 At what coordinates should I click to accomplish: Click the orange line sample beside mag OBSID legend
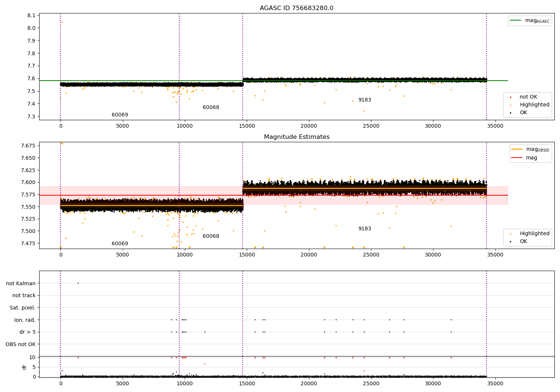tap(517, 149)
